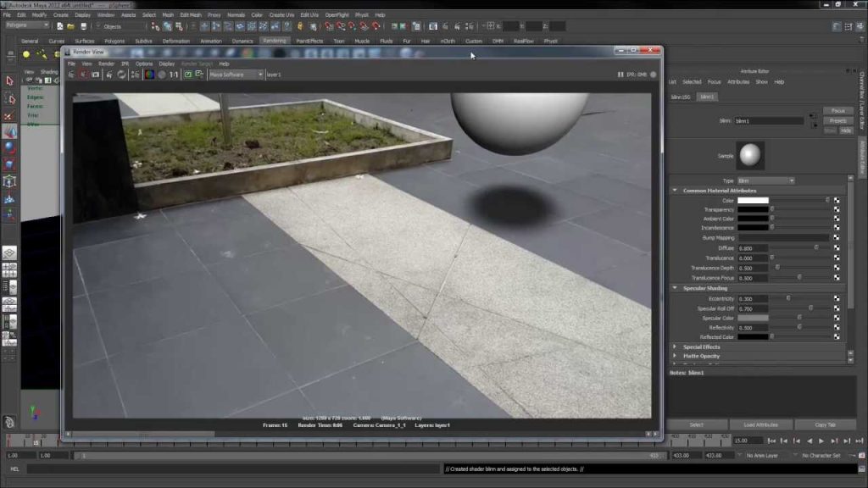Click the pause IPR icon

pyautogui.click(x=620, y=75)
